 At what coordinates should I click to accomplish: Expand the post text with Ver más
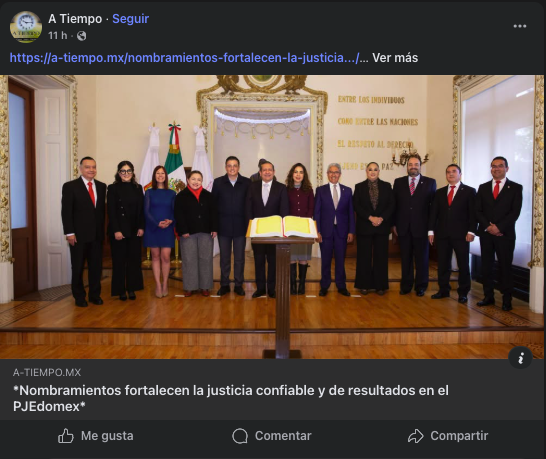pyautogui.click(x=395, y=58)
